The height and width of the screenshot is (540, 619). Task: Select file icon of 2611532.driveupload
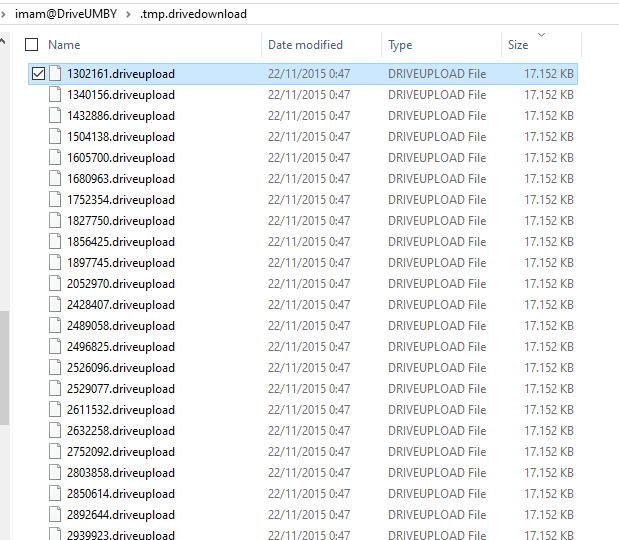[55, 409]
